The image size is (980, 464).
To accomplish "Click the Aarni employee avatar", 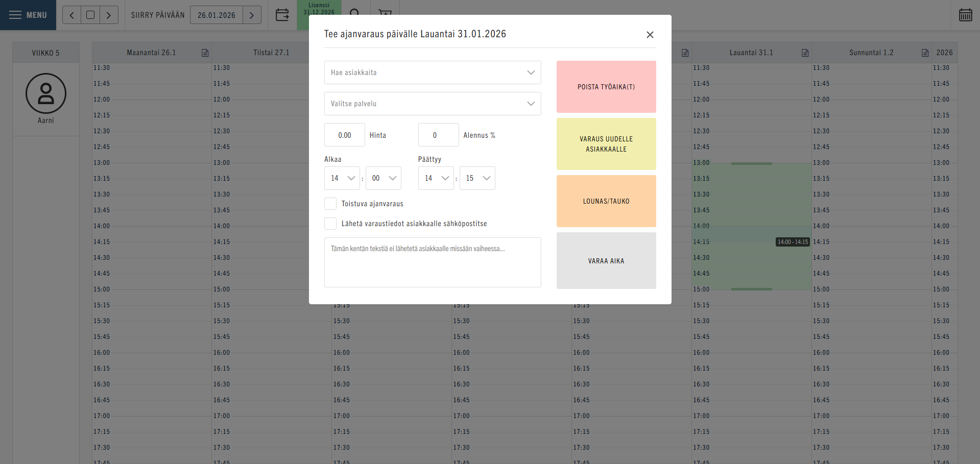I will click(x=46, y=93).
